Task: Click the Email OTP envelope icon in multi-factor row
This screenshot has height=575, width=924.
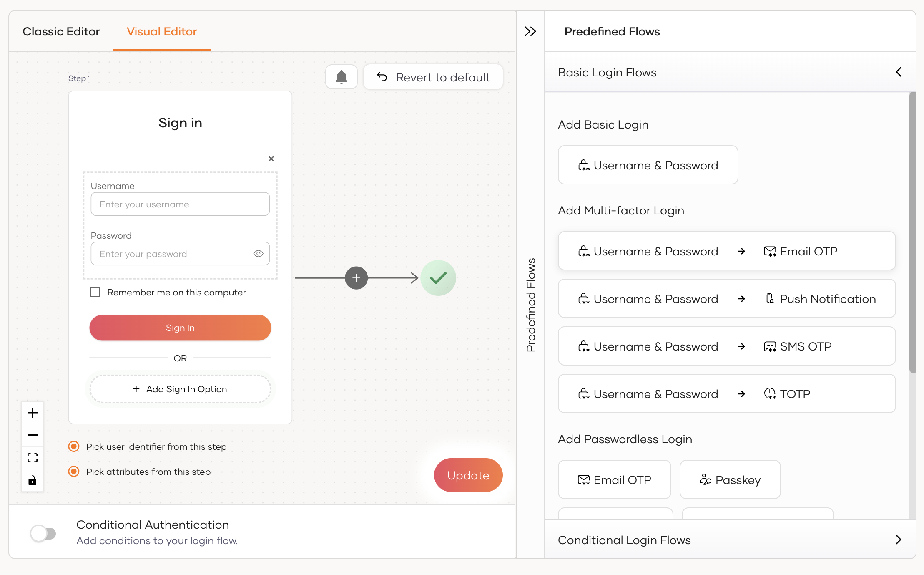Action: (x=770, y=251)
